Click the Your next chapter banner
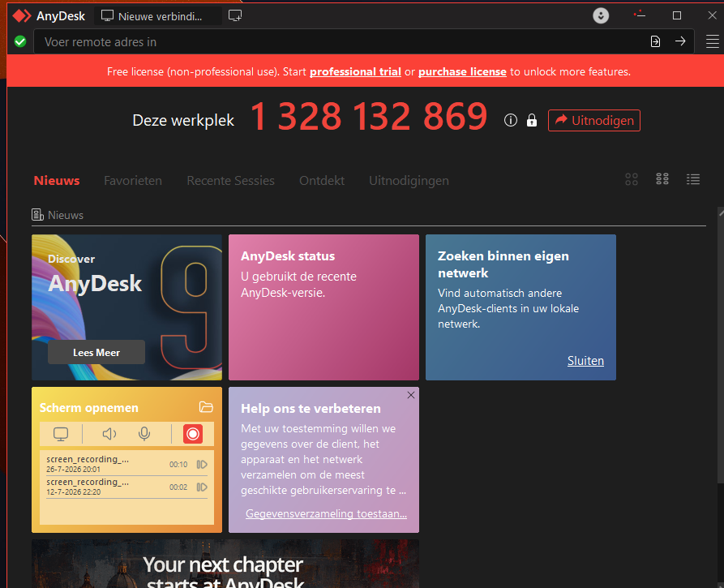The height and width of the screenshot is (588, 724). [225, 564]
